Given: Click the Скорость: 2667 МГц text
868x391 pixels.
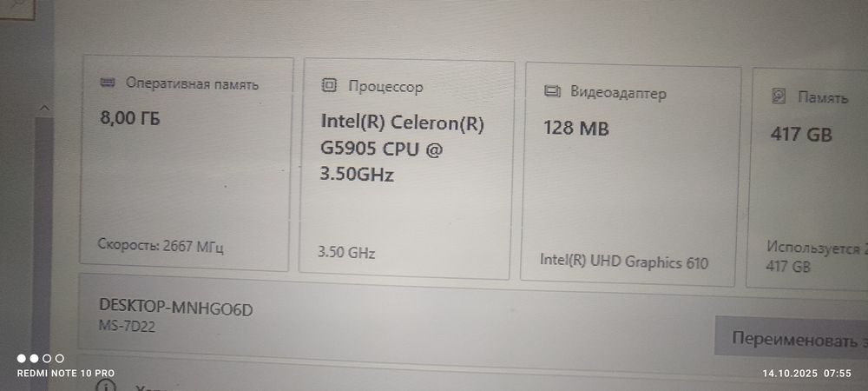Looking at the screenshot, I should [161, 246].
